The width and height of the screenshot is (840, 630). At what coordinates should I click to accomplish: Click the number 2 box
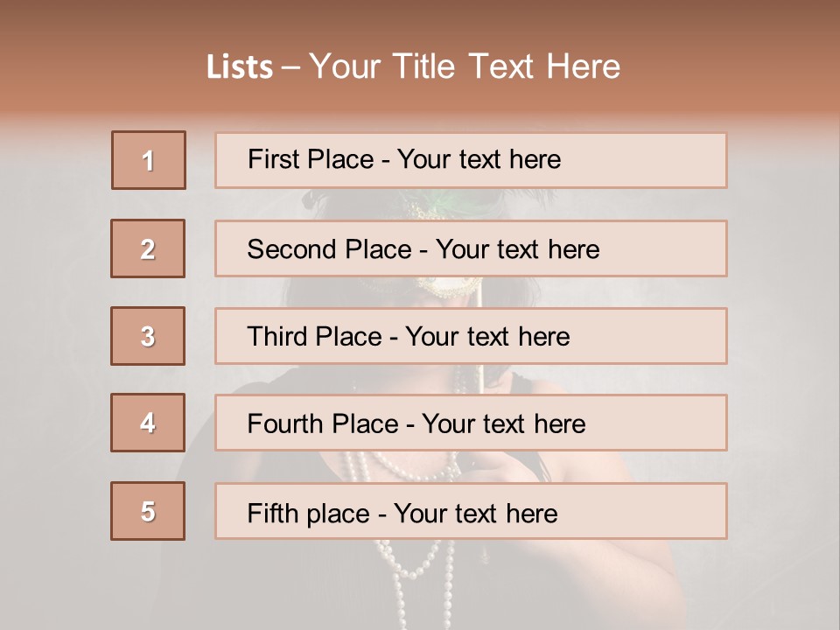click(x=148, y=248)
